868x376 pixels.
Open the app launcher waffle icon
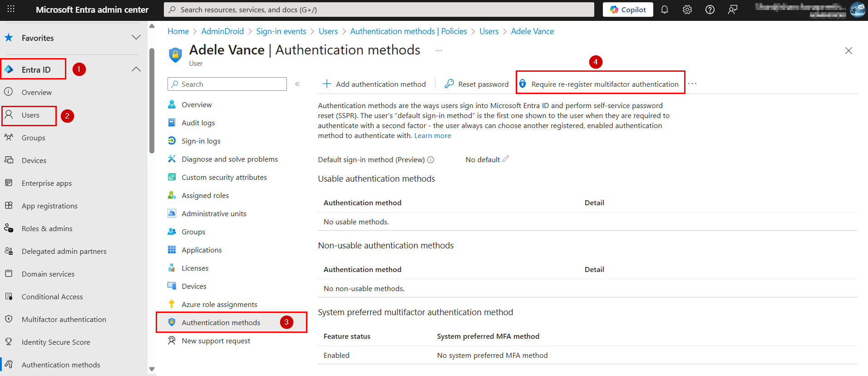click(11, 10)
